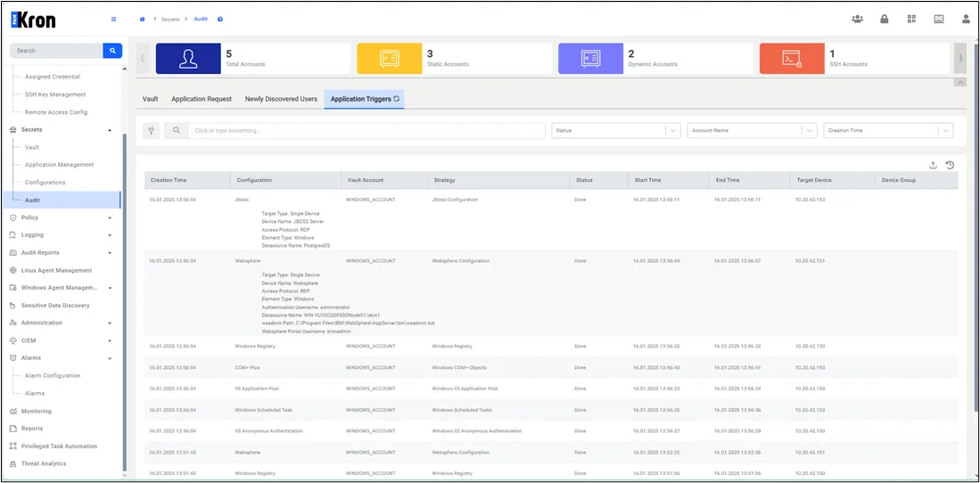The height and width of the screenshot is (483, 980).
Task: Click the '10.20.42.153' target device cell
Action: coord(810,200)
